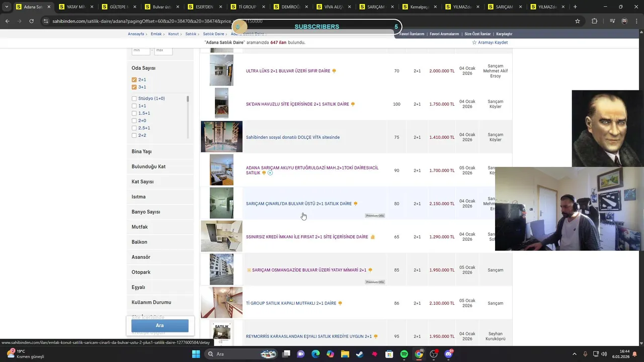The width and height of the screenshot is (644, 362).
Task: Uncheck the 2+1 room filter
Action: pyautogui.click(x=134, y=80)
